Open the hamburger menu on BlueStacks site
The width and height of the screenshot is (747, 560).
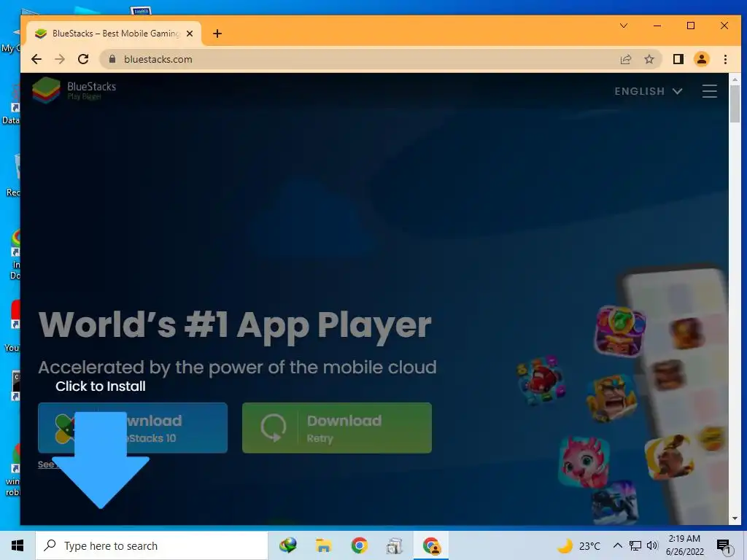[709, 91]
